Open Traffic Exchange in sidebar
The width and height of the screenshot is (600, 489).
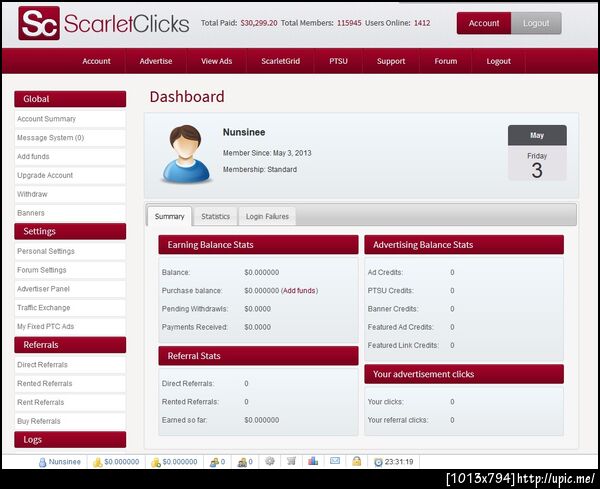click(x=70, y=308)
